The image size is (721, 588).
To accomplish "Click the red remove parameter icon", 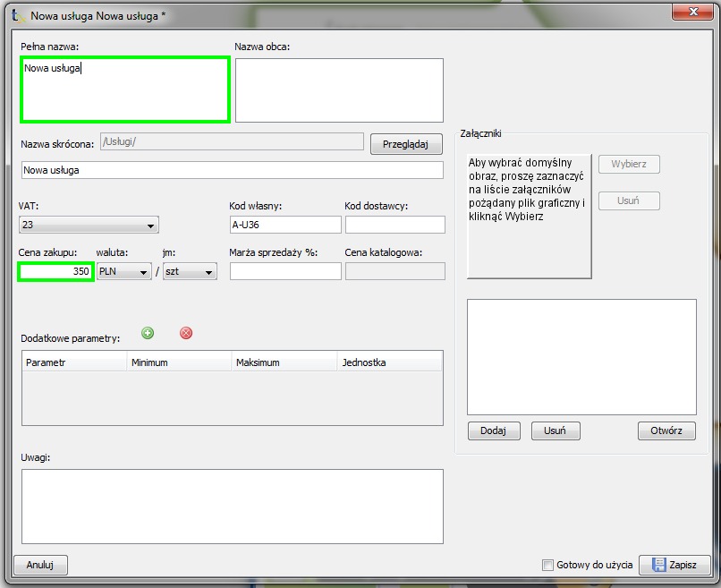I will click(186, 333).
